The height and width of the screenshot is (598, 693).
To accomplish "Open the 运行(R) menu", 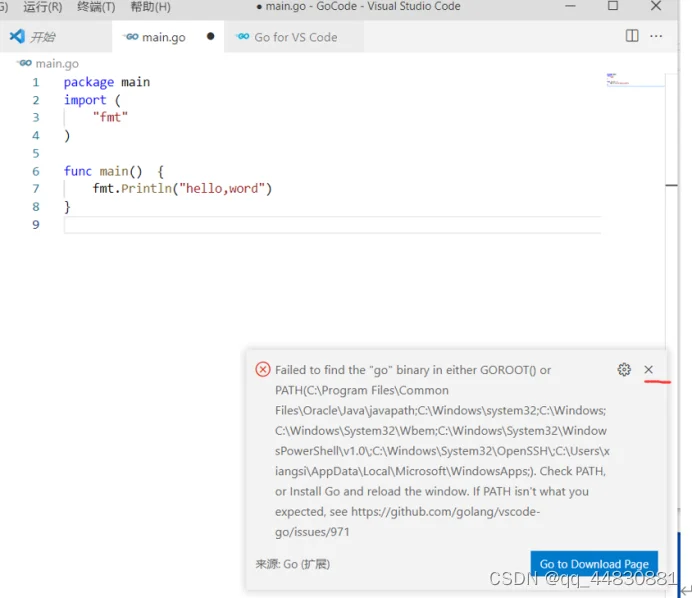I will (42, 7).
